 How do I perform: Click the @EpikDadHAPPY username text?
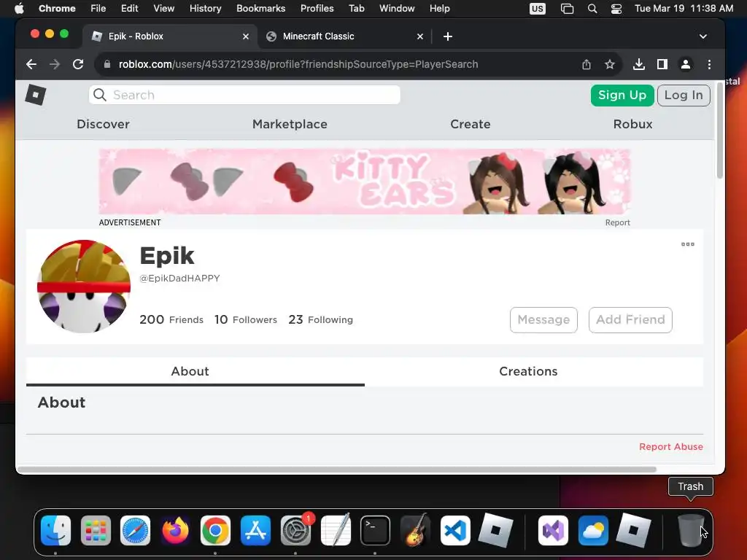point(179,278)
